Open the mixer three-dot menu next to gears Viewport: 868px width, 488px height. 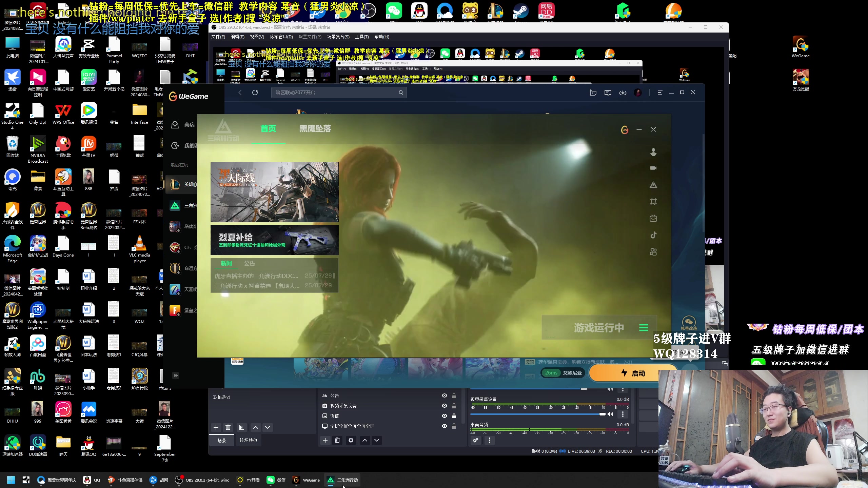point(489,440)
